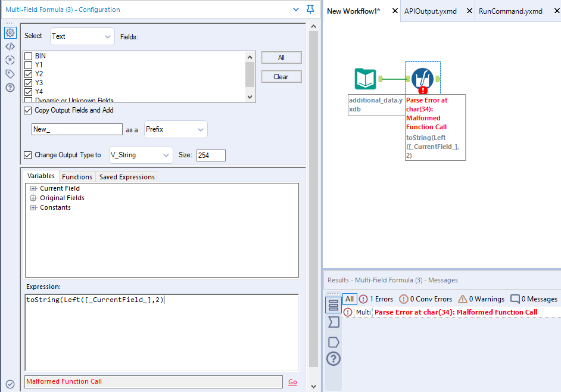Open the Prefix dropdown

[x=177, y=129]
